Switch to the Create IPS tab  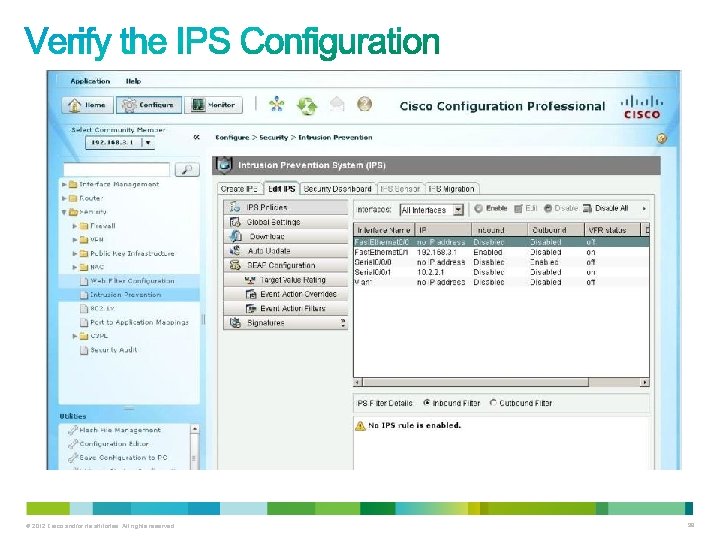click(239, 189)
